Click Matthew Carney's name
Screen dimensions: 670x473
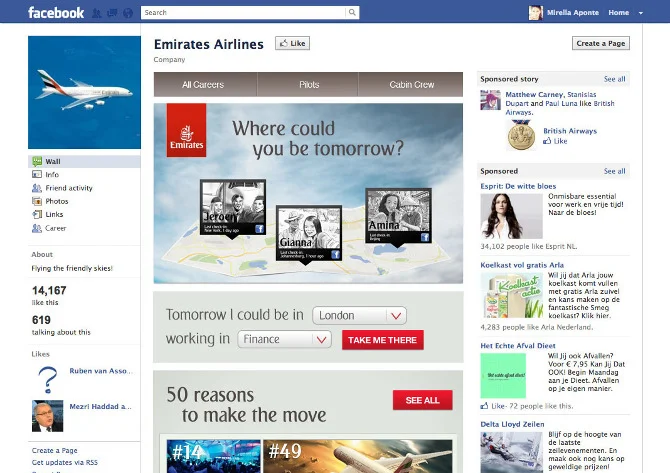pyautogui.click(x=534, y=94)
